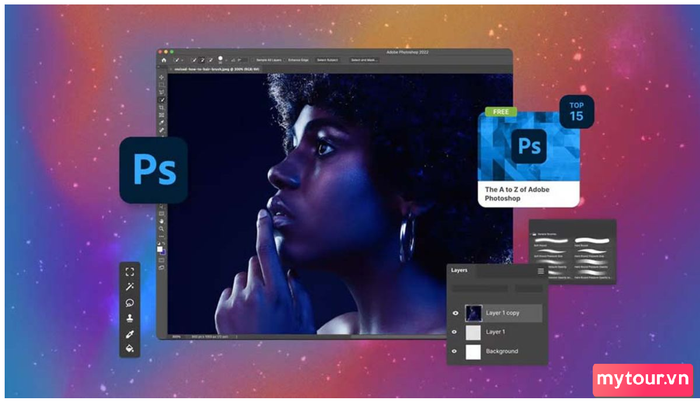Click the focus frame icon in floating toolbar
This screenshot has width=700, height=405.
[130, 271]
